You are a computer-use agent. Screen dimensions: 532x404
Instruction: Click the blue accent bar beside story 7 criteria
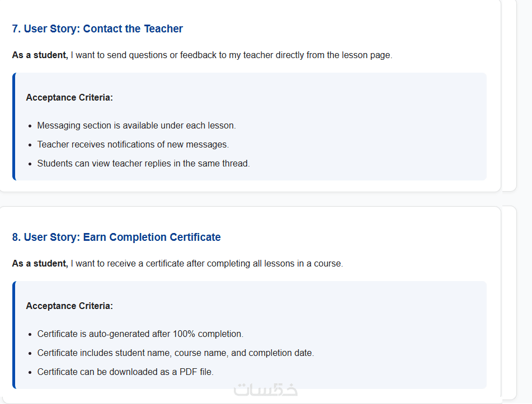point(14,126)
